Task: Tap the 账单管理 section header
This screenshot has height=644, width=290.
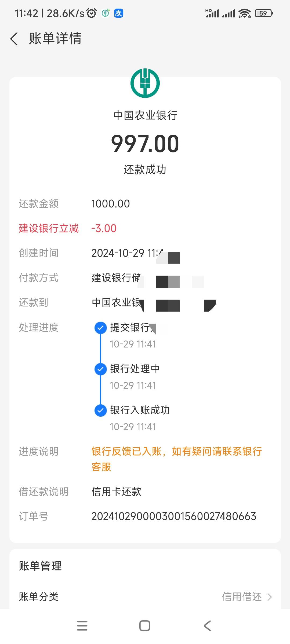Action: [40, 566]
